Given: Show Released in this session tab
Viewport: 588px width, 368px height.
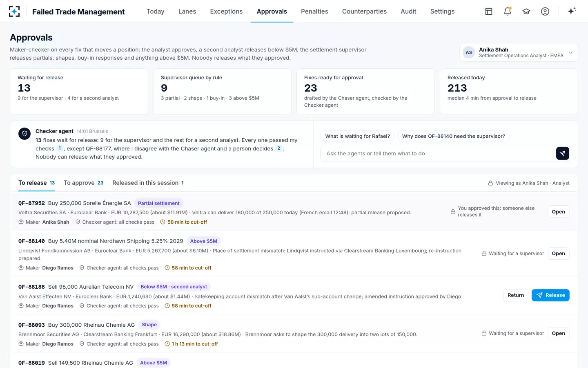Looking at the screenshot, I should coord(148,183).
